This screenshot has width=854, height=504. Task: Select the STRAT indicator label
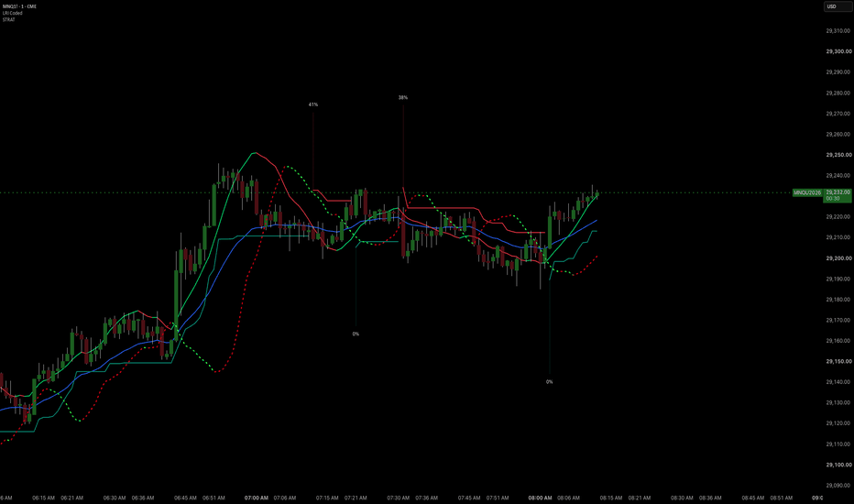point(9,19)
